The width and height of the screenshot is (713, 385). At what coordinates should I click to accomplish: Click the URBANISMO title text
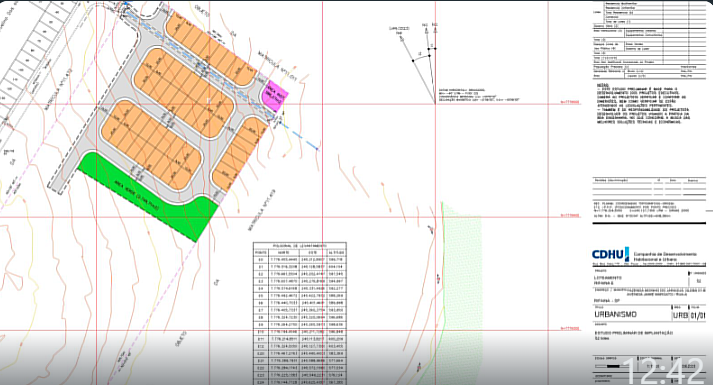(x=615, y=315)
